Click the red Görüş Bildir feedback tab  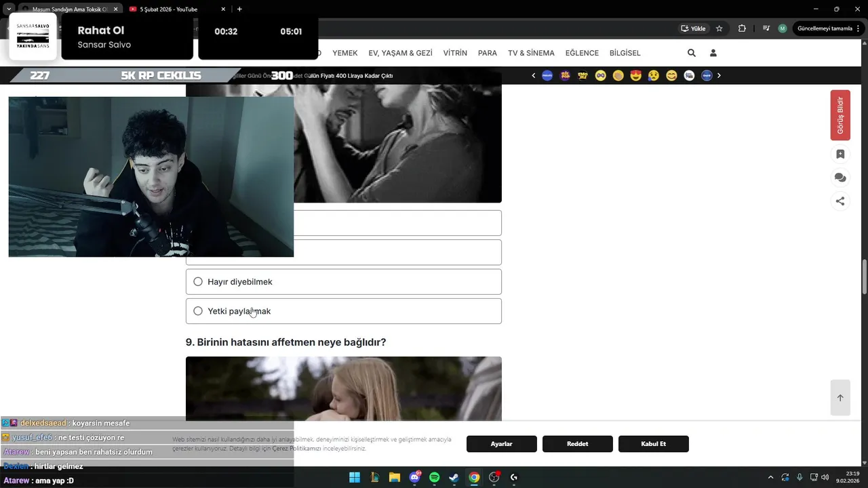tap(840, 115)
